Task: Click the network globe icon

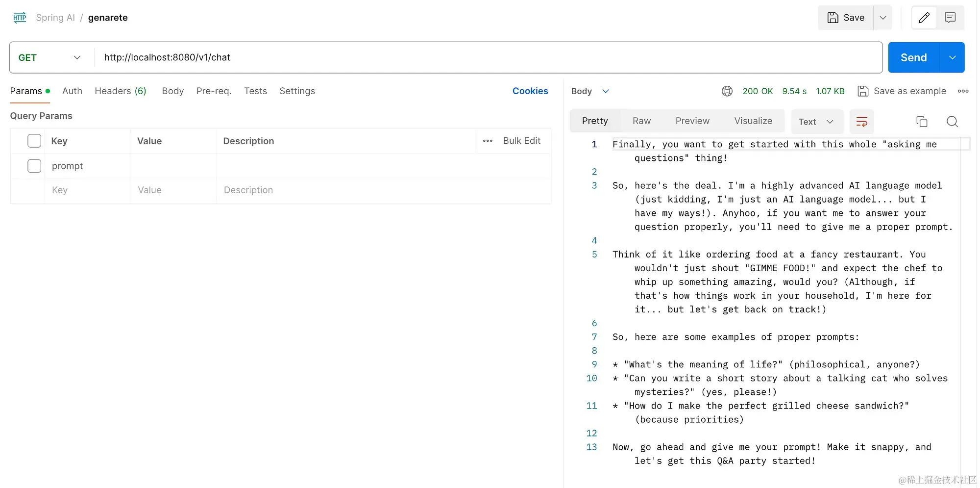Action: coord(727,91)
